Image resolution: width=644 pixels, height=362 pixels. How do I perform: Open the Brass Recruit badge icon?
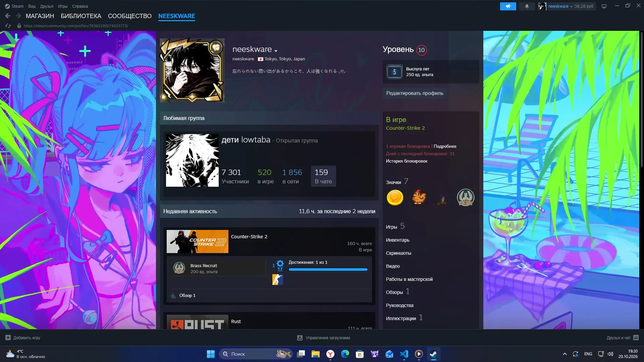(x=179, y=268)
